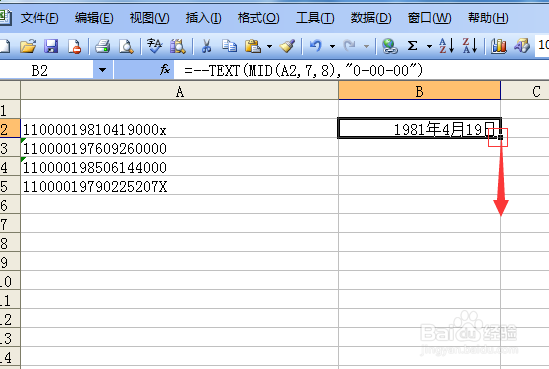Click the Paste clipboard icon
This screenshot has width=549, height=369.
[253, 46]
